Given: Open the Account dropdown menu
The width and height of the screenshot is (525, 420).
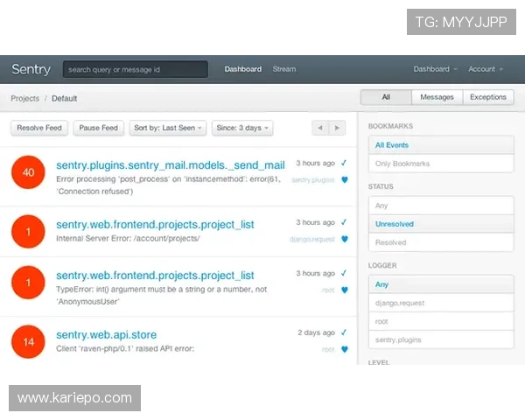Looking at the screenshot, I should (x=486, y=69).
